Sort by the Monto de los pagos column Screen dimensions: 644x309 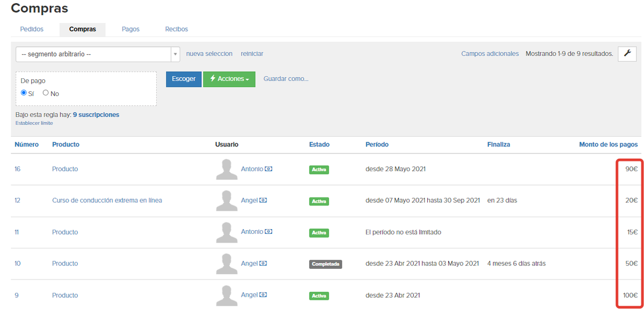(609, 145)
